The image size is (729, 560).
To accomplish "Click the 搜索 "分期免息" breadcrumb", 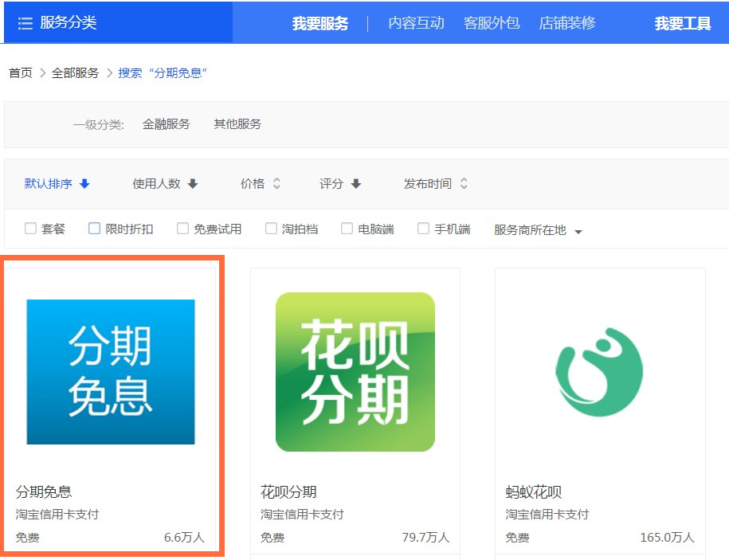I will 163,73.
